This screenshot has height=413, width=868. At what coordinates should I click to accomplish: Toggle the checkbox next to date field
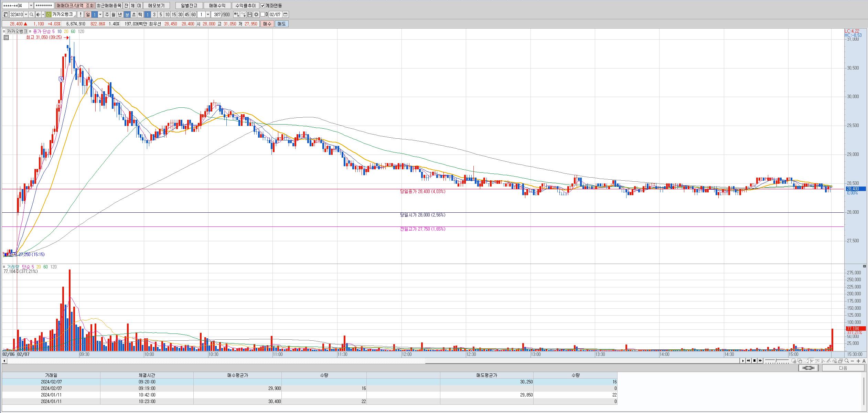click(263, 14)
